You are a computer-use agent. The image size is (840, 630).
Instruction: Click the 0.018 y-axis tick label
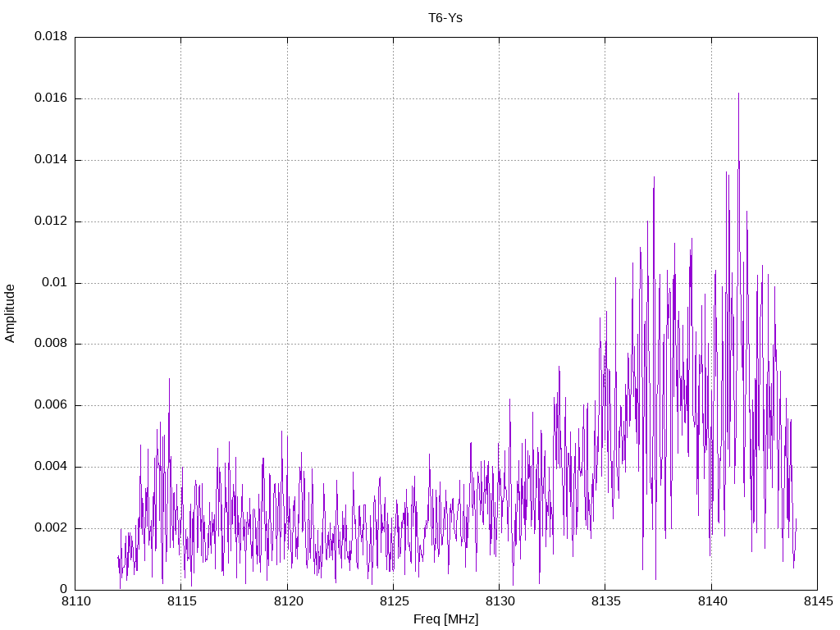pos(51,36)
